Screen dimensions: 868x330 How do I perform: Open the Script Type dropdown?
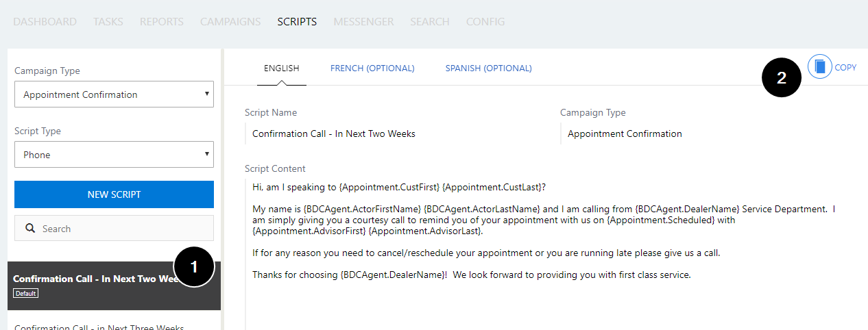click(114, 155)
